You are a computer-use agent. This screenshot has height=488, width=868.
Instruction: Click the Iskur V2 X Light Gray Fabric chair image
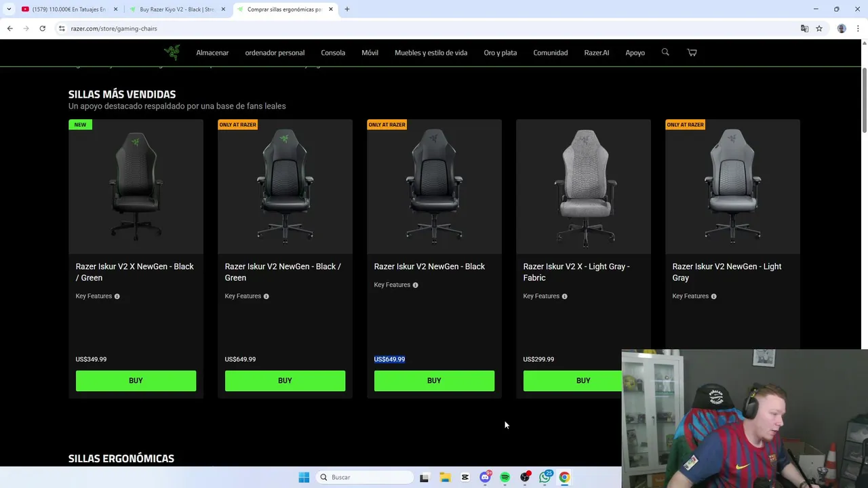583,186
